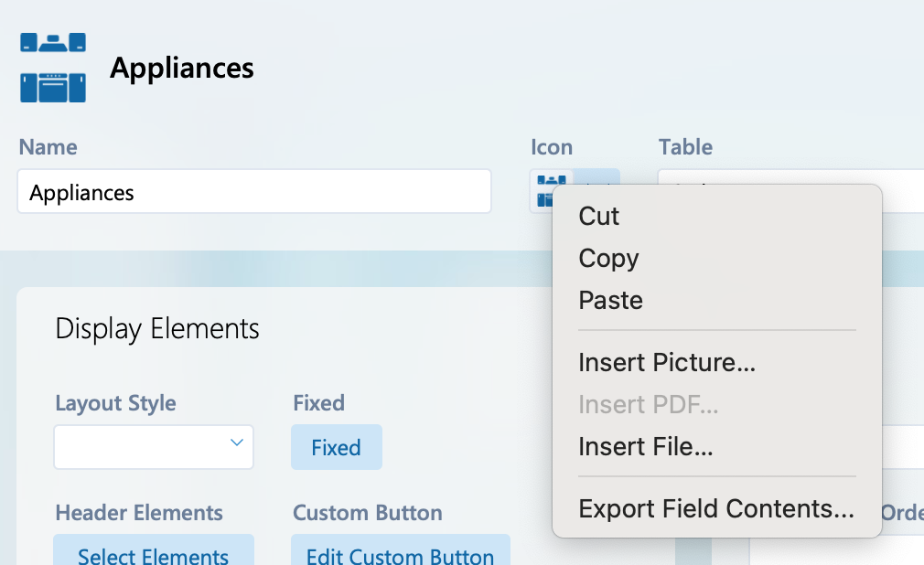The width and height of the screenshot is (924, 565).
Task: Toggle the Fixed option button
Action: click(336, 448)
